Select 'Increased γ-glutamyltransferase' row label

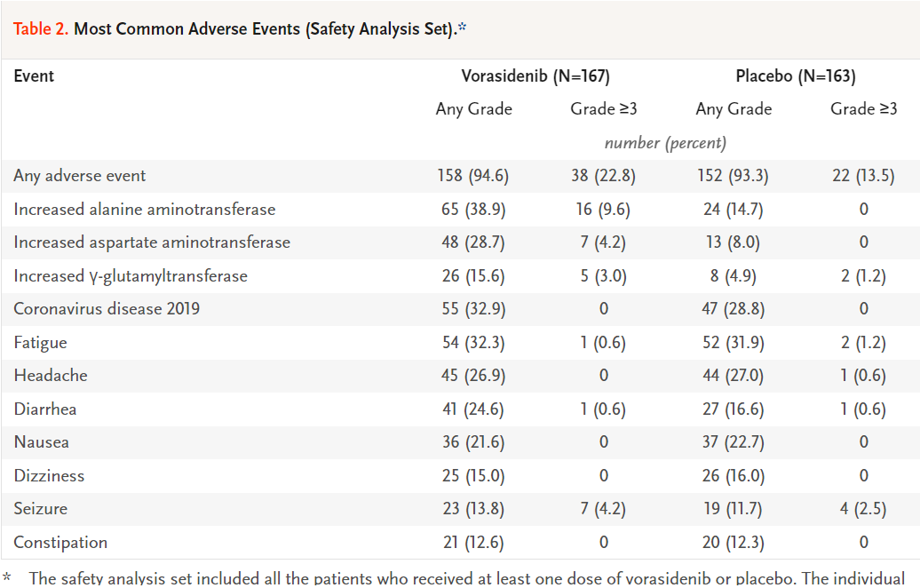click(131, 276)
